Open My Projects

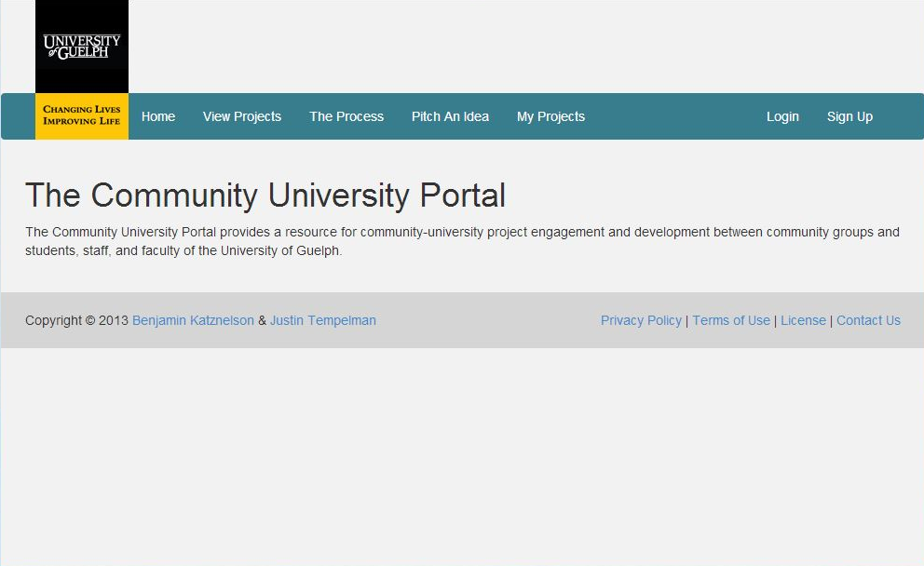click(x=551, y=116)
